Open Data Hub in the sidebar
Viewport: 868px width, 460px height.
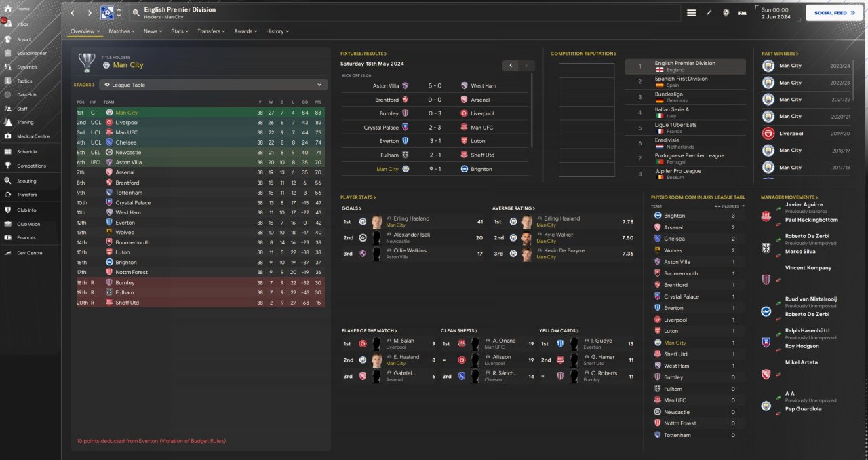point(26,95)
